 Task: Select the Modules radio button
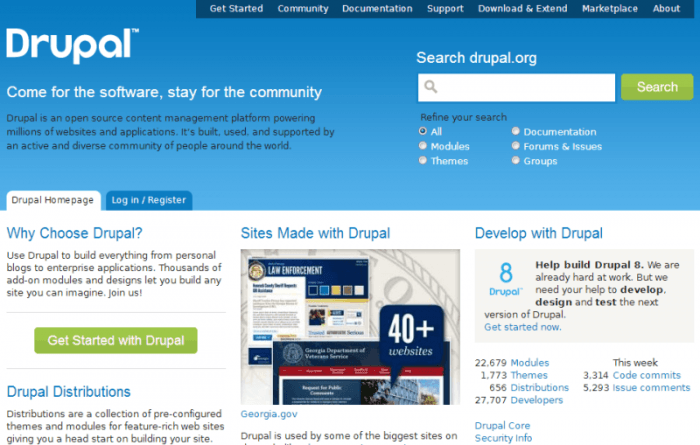tap(423, 146)
